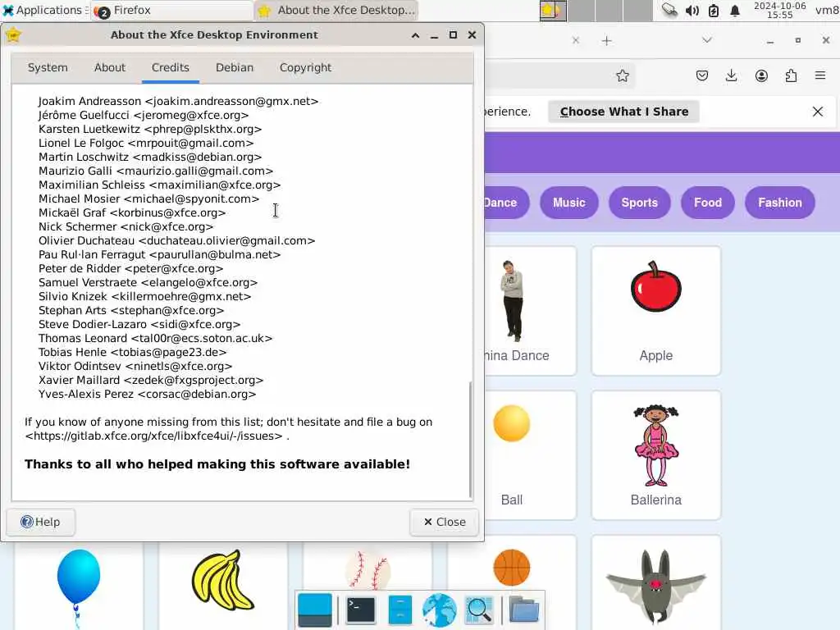Open the notifications bell icon
The width and height of the screenshot is (840, 630).
click(x=735, y=11)
